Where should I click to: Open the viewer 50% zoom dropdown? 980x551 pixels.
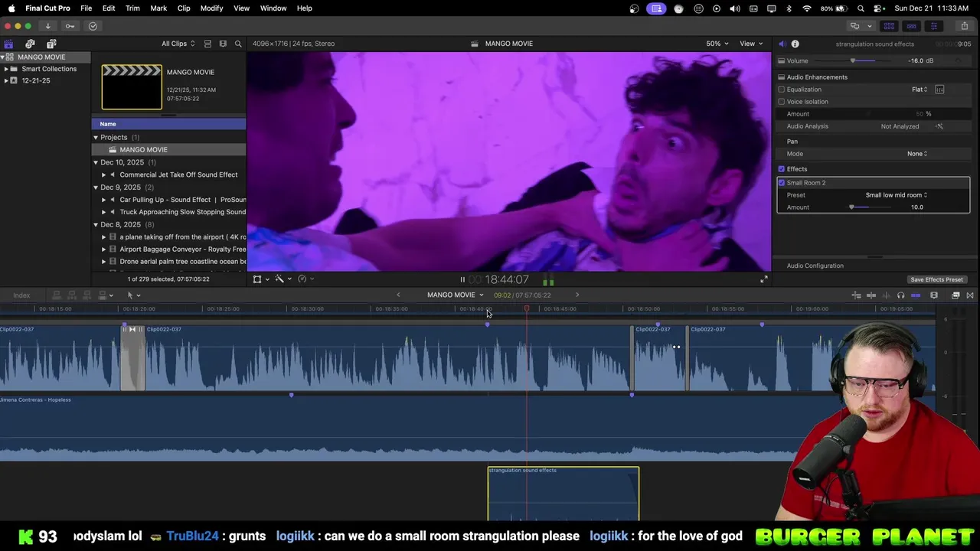[x=717, y=44]
